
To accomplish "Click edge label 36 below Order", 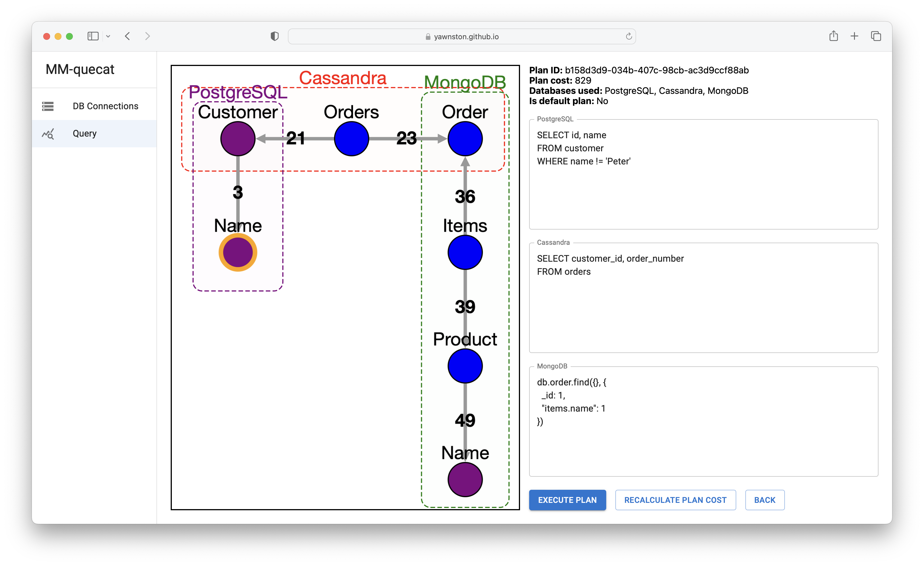I will tap(465, 197).
